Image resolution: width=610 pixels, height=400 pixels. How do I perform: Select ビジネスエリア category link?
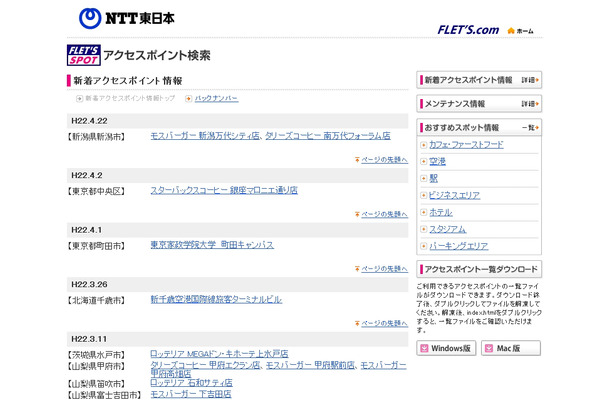454,195
